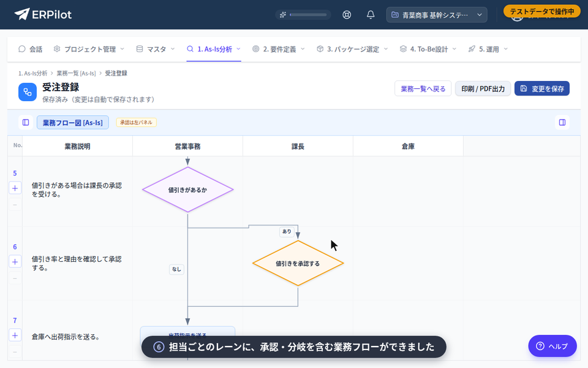Click 業務一覧へ戻る button
The height and width of the screenshot is (368, 588).
click(x=423, y=88)
